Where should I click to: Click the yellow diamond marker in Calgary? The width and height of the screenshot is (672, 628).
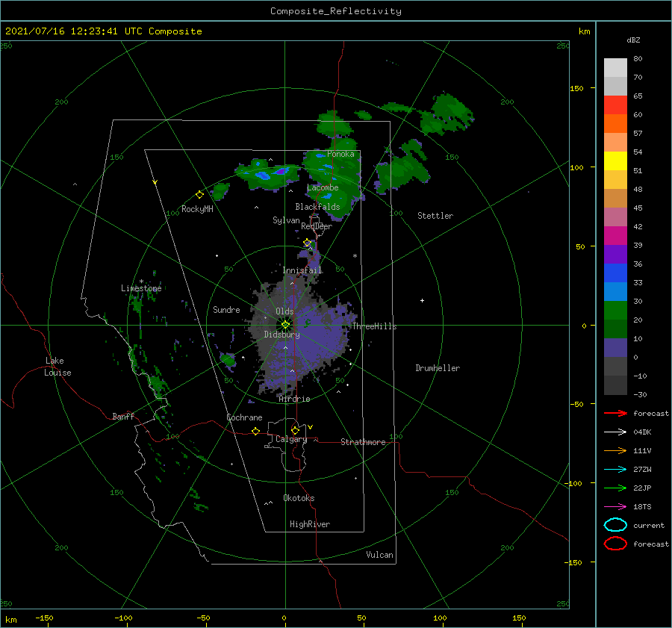[x=295, y=430]
